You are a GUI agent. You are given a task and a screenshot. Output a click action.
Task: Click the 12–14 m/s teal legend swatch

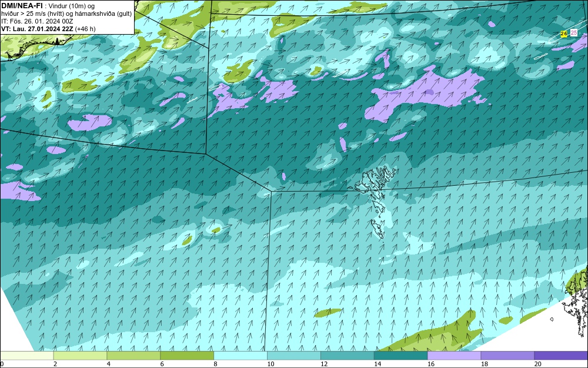coord(348,355)
